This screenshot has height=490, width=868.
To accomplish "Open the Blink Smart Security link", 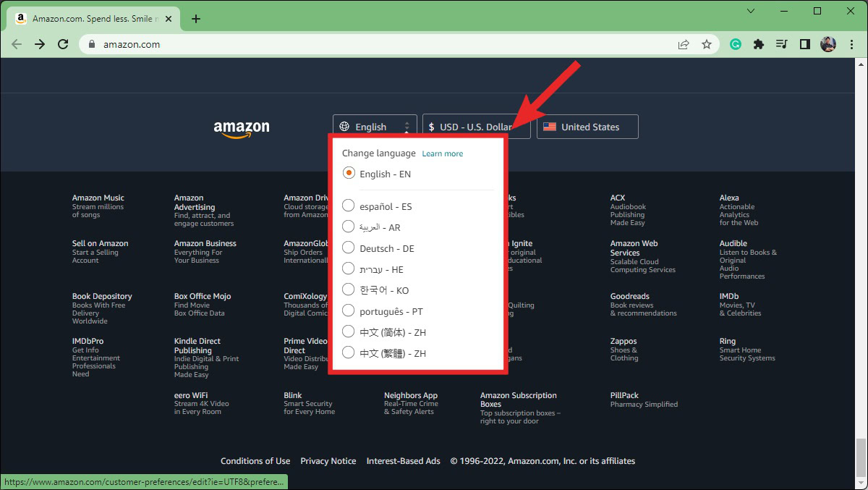I will click(309, 404).
